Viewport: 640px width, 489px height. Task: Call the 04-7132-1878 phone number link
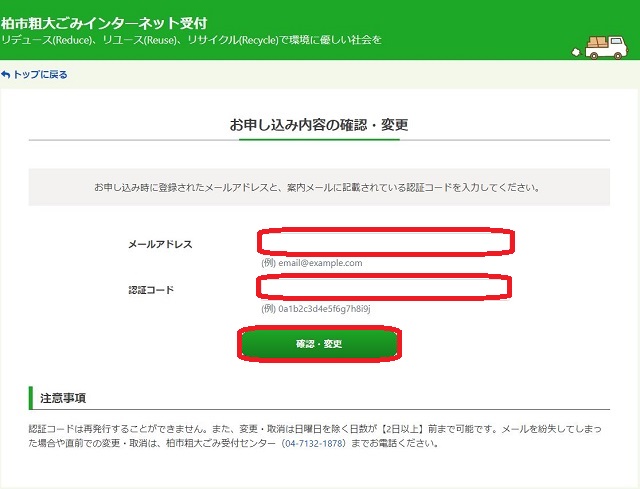[x=313, y=443]
